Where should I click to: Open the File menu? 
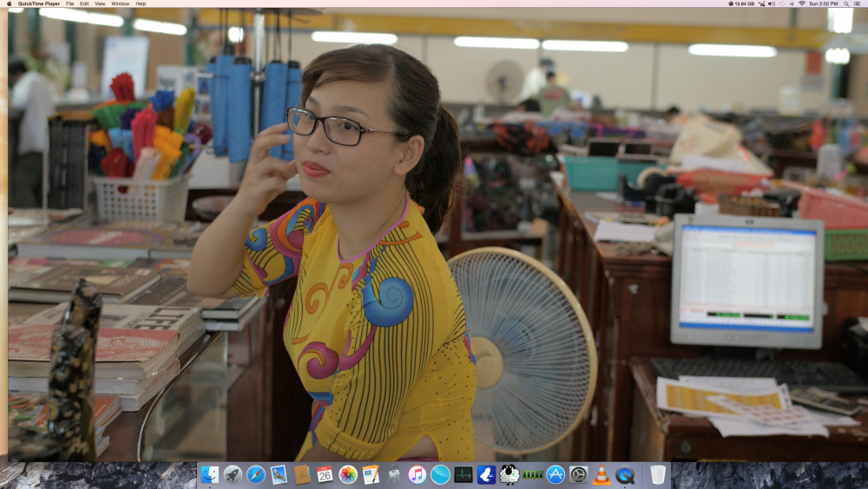click(69, 3)
